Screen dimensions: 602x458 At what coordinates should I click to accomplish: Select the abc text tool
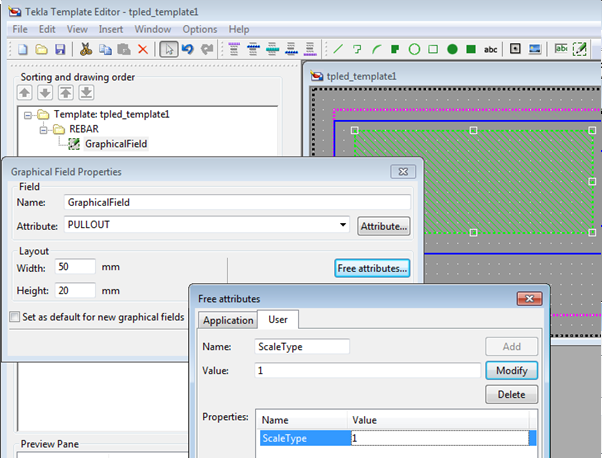(490, 49)
